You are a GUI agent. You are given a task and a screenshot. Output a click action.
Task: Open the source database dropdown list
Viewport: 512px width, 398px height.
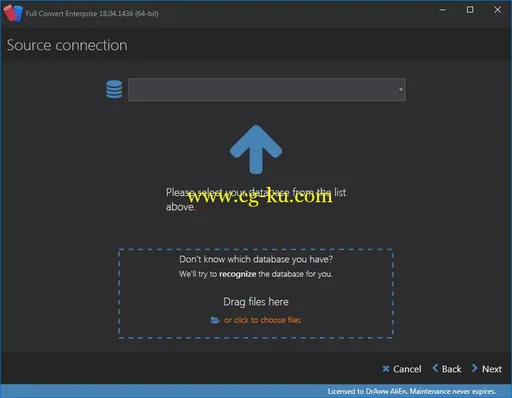267,89
